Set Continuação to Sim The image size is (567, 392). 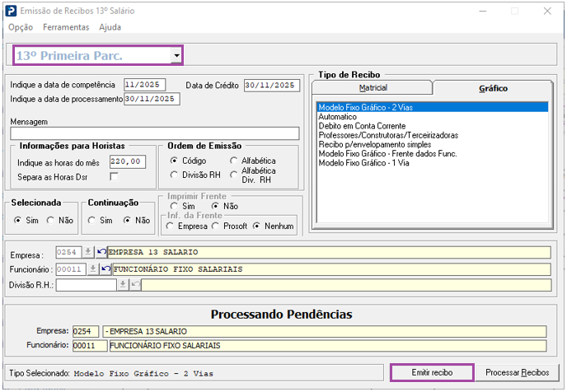pos(92,220)
